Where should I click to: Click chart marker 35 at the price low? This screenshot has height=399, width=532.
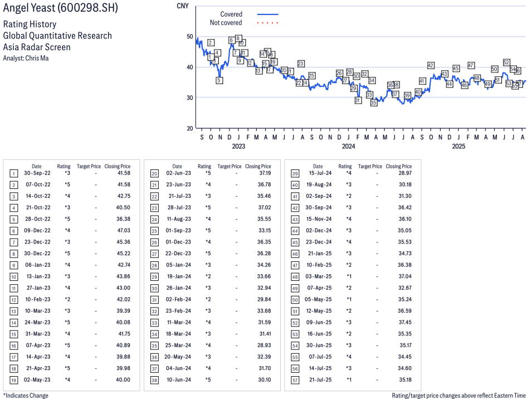[x=374, y=103]
